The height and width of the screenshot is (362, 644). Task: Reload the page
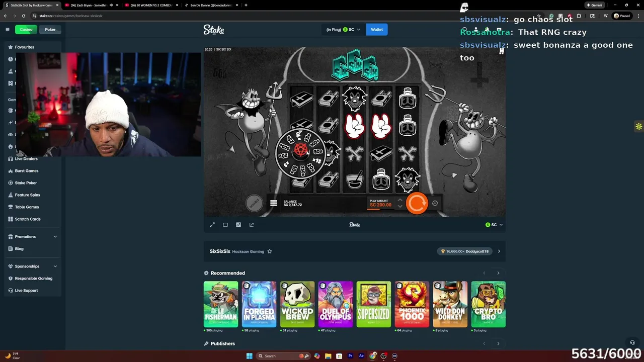point(24,16)
